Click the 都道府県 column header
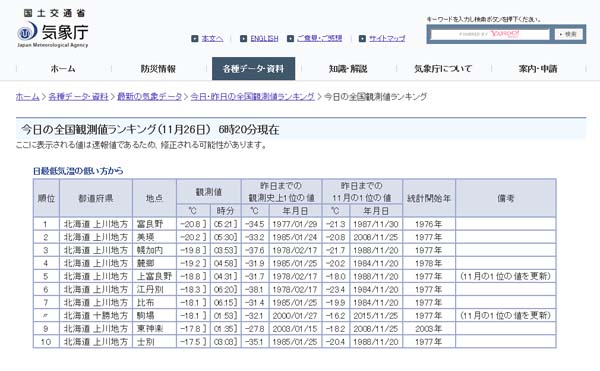Viewport: 600px width, 371px height. 96,198
